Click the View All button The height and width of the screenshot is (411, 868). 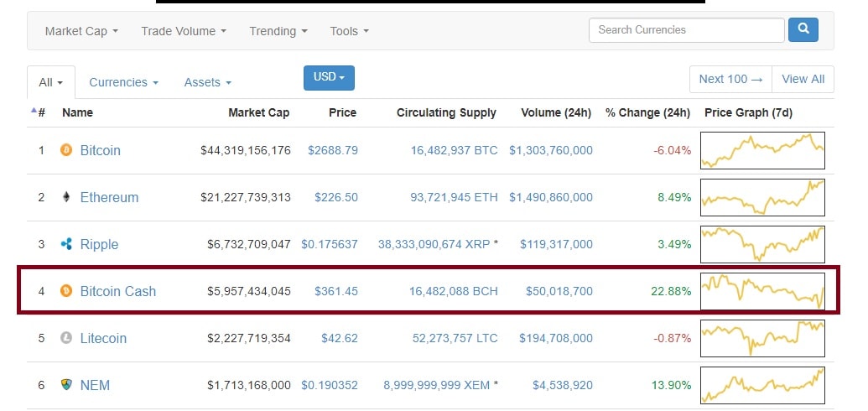point(803,79)
